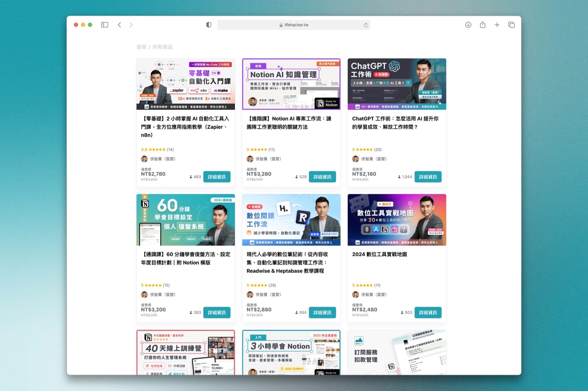This screenshot has height=391, width=588.
Task: Toggle the Safari sidebar icon
Action: 104,25
